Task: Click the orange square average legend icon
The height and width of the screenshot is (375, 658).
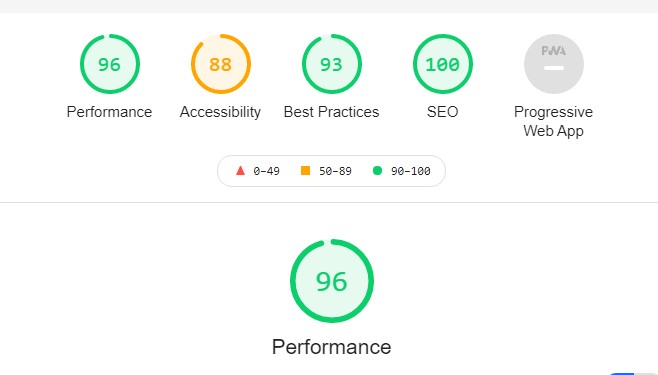Action: pos(306,170)
